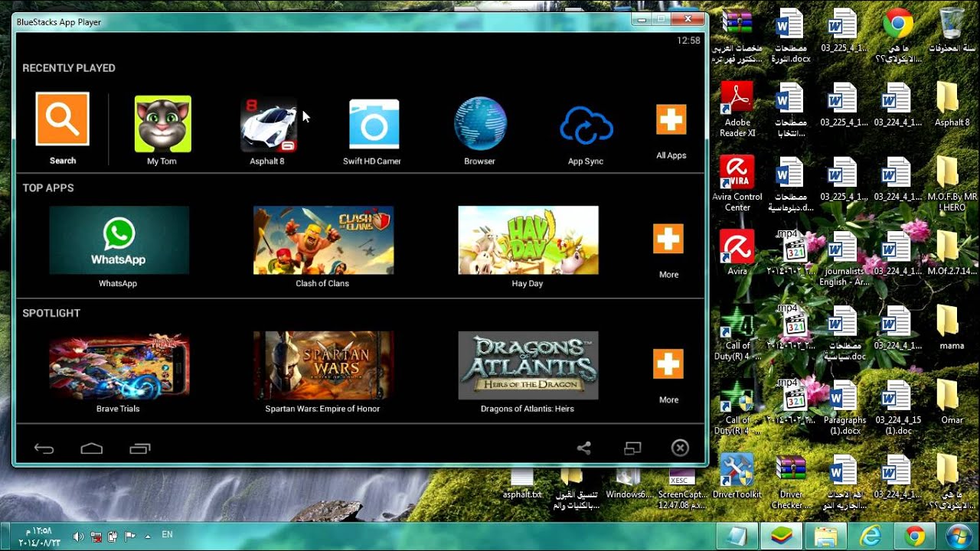Open Spartan Wars spotlight tile
This screenshot has height=551, width=980.
[323, 365]
